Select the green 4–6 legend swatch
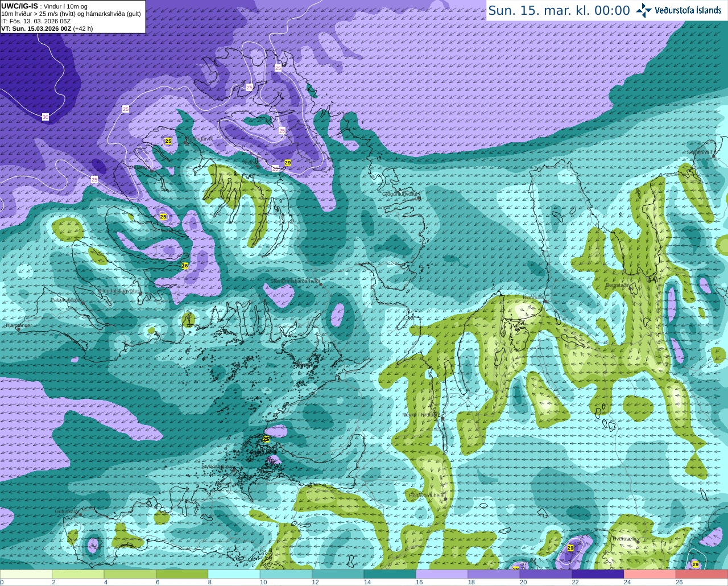Screen dimensions: 728x586 130,575
